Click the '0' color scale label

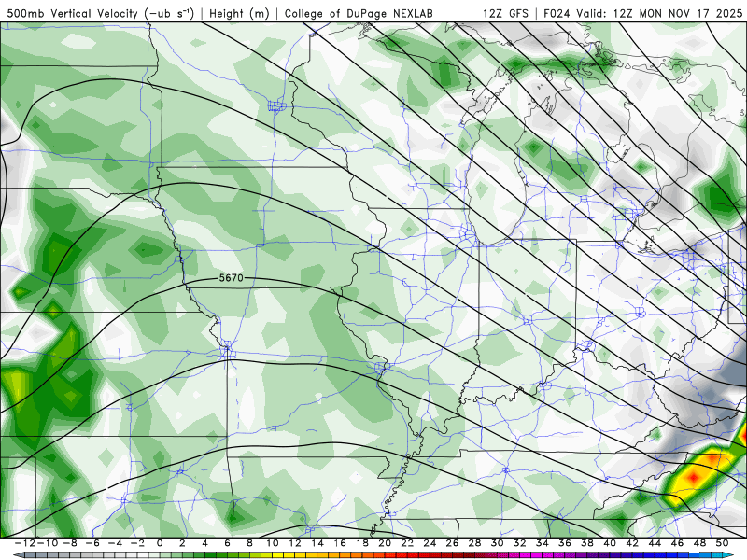(160, 543)
